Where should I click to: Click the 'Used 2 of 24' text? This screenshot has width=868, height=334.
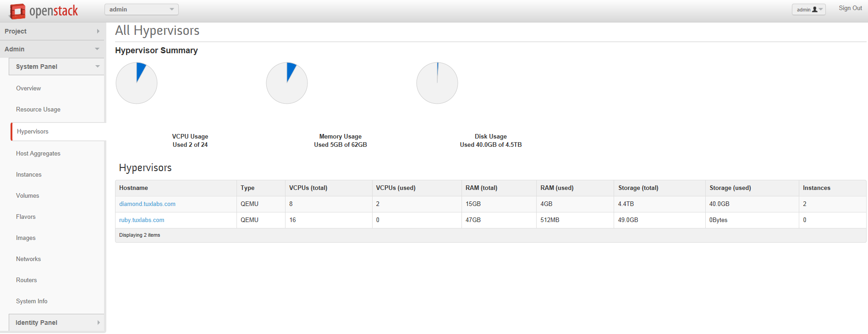click(190, 145)
